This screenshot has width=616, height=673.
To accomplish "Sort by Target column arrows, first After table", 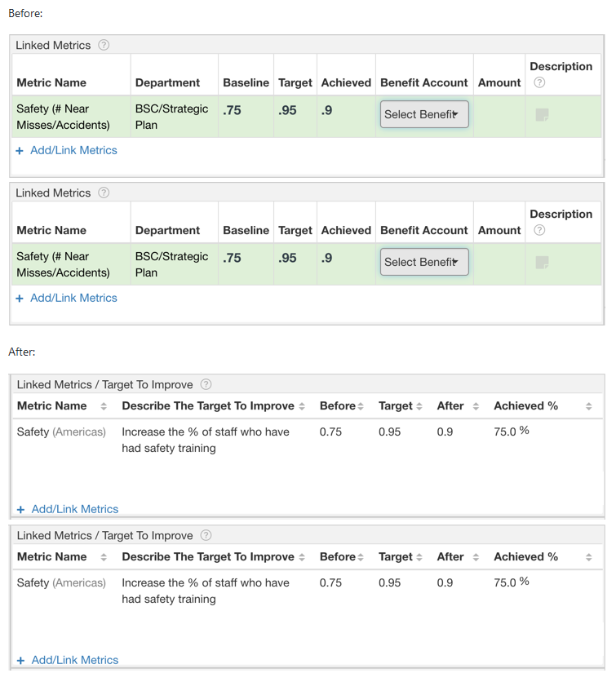I will pyautogui.click(x=419, y=406).
